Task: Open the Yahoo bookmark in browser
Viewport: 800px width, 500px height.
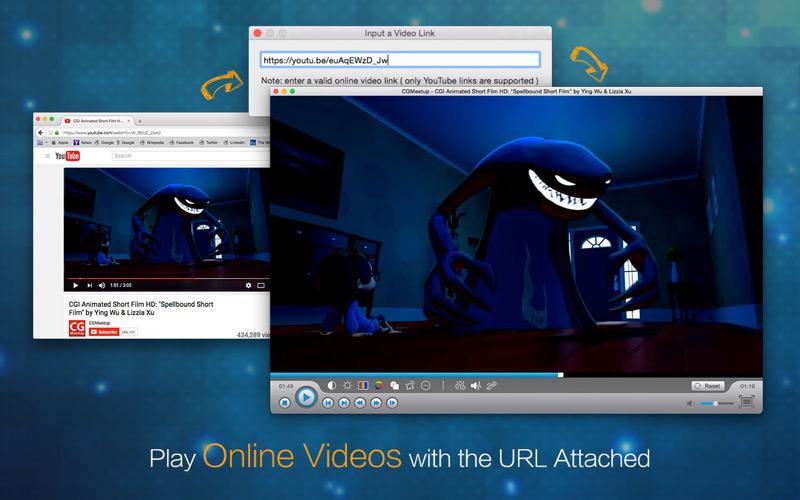Action: tap(83, 143)
